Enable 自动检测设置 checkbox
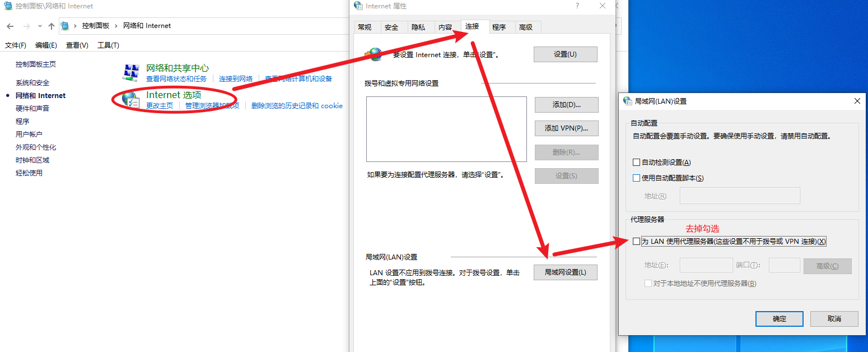The image size is (868, 352). point(636,163)
